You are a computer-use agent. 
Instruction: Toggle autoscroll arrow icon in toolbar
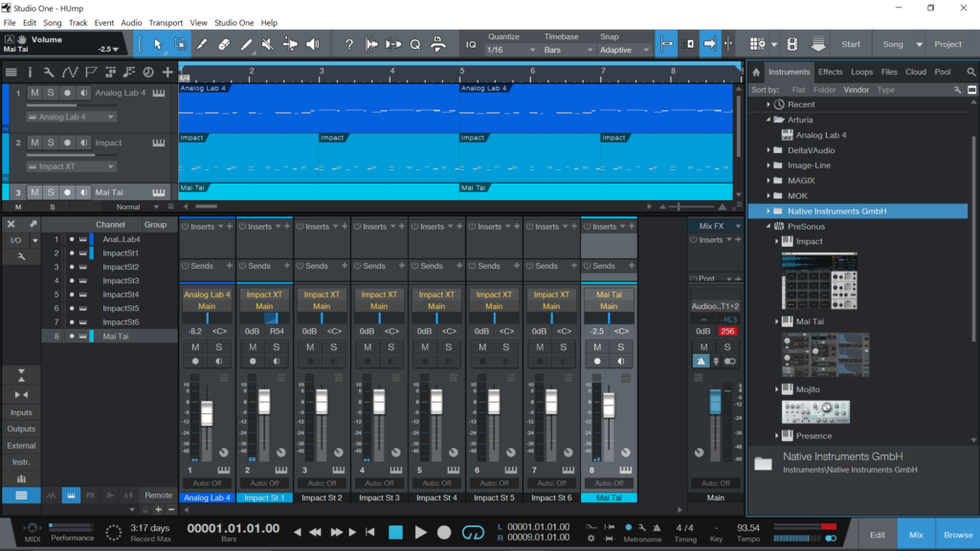click(x=709, y=44)
